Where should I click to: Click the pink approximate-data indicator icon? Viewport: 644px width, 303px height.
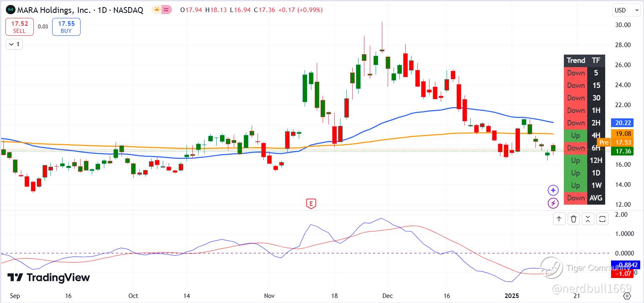click(167, 10)
